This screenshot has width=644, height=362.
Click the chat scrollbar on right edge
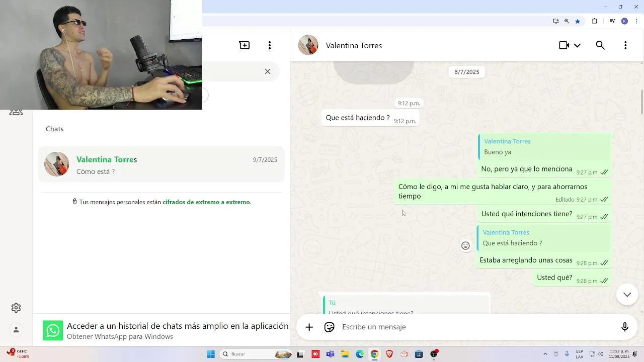641,102
